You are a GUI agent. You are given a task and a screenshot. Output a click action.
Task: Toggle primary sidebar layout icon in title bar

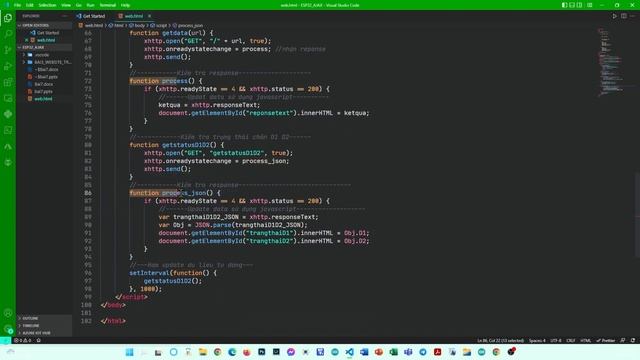(564, 5)
